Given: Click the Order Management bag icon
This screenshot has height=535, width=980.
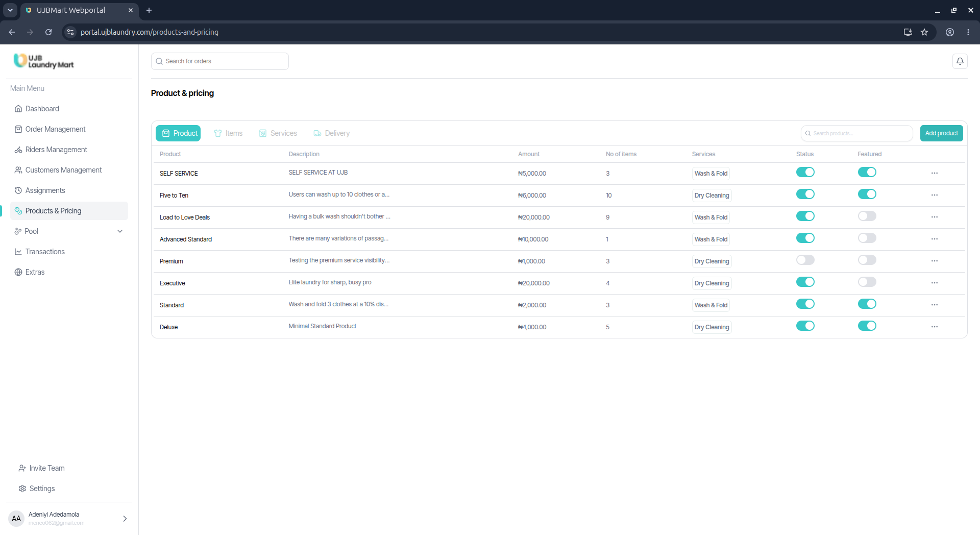Looking at the screenshot, I should point(18,129).
